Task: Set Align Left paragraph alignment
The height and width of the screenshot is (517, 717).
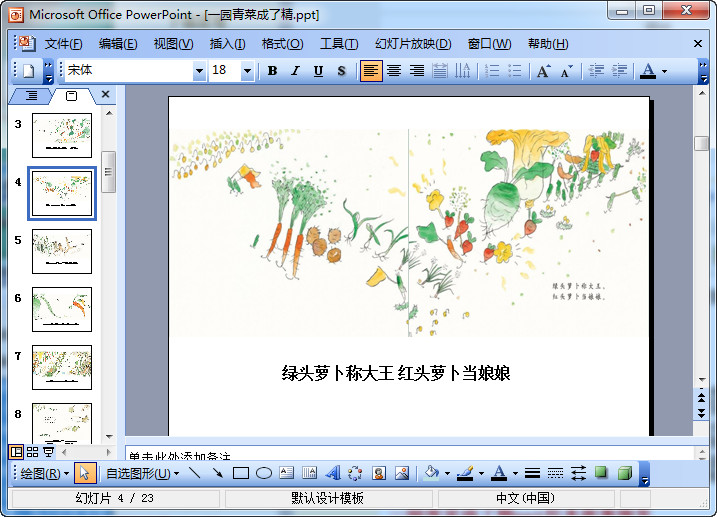Action: 371,71
